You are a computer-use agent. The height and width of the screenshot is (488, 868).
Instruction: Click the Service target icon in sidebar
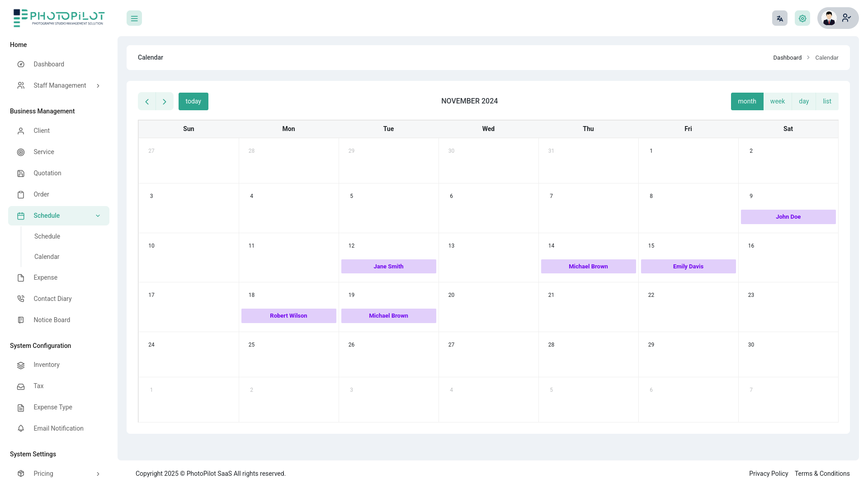point(21,152)
